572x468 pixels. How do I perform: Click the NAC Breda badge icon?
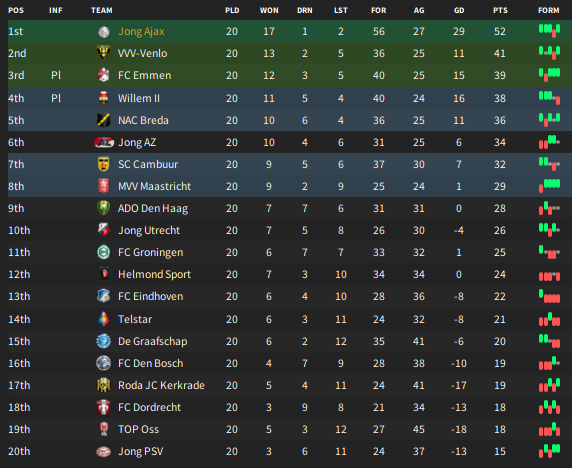[104, 120]
